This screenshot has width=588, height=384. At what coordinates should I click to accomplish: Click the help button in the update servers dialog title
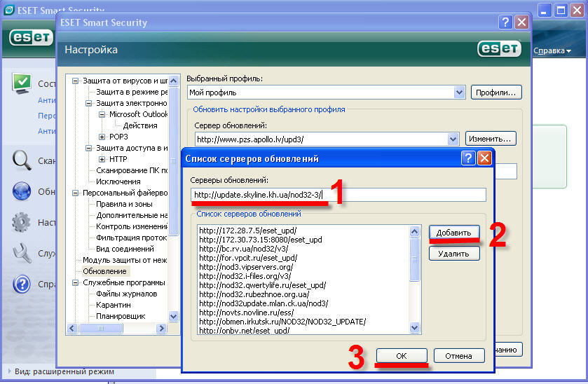pyautogui.click(x=468, y=158)
